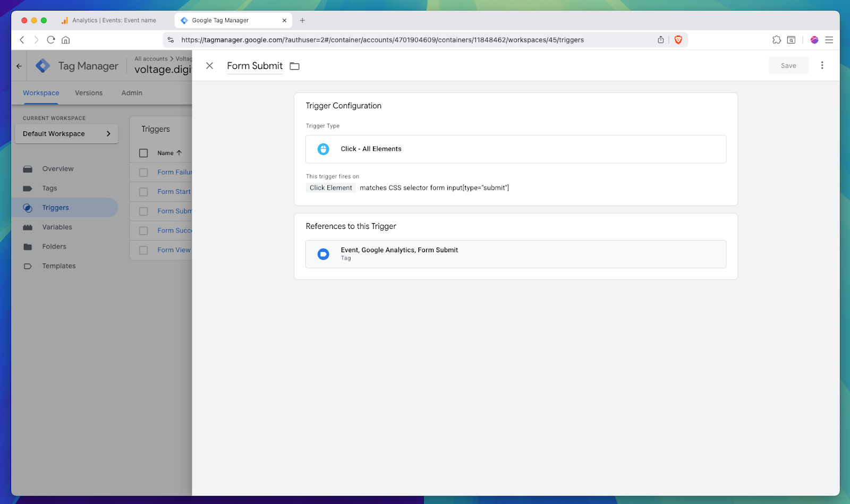Click the share icon in address bar
The height and width of the screenshot is (504, 850).
point(661,40)
